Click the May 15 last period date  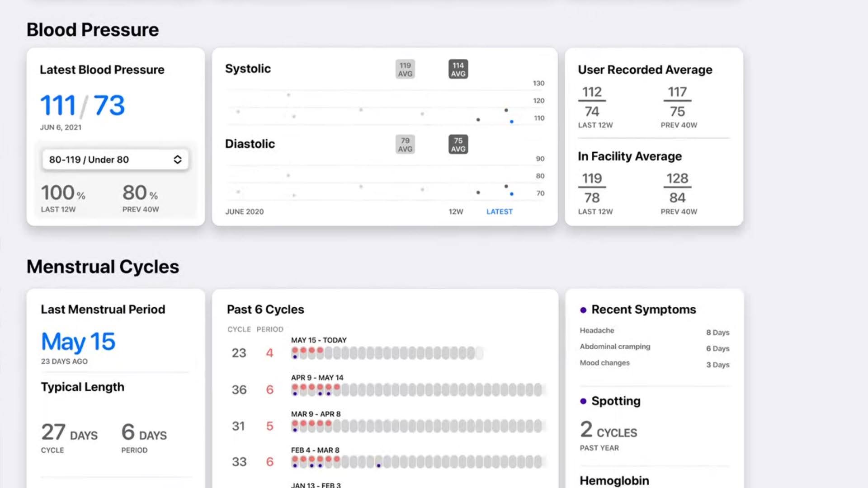click(78, 342)
